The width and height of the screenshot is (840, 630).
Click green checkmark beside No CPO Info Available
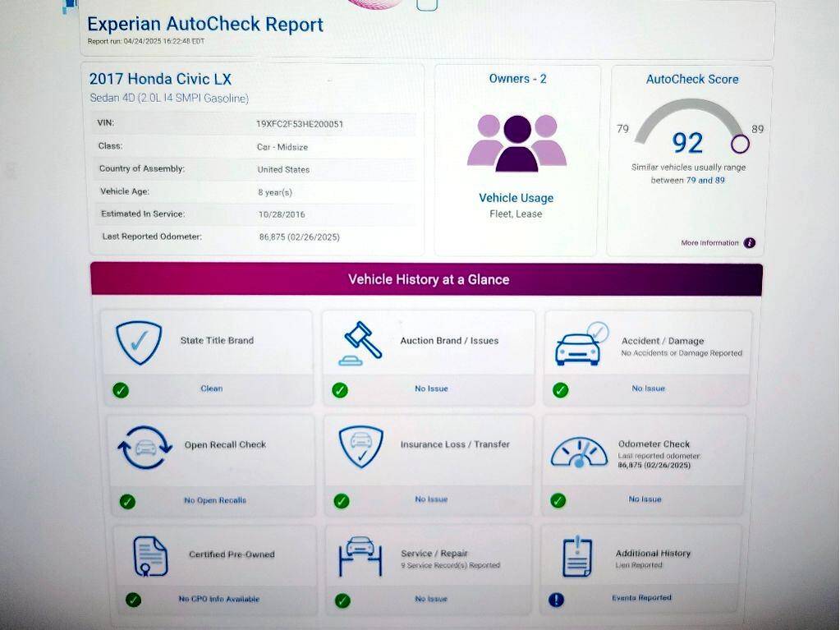tap(133, 600)
